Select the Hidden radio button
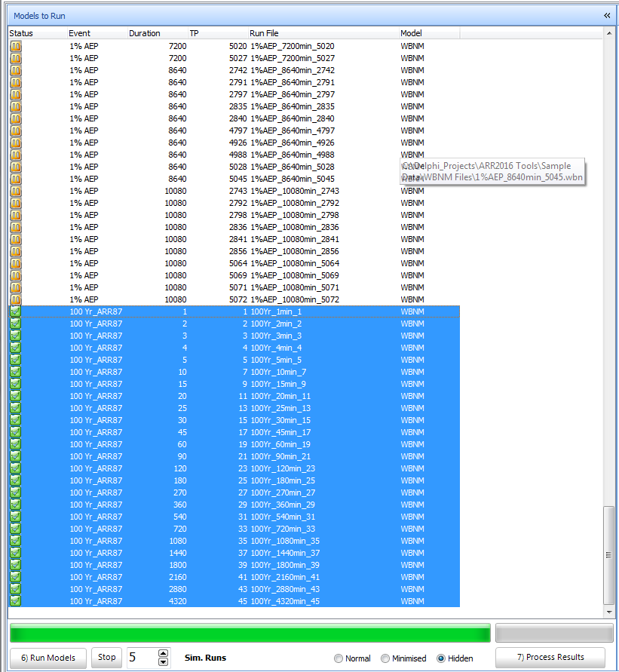Screen dimensions: 619x672 [441, 658]
